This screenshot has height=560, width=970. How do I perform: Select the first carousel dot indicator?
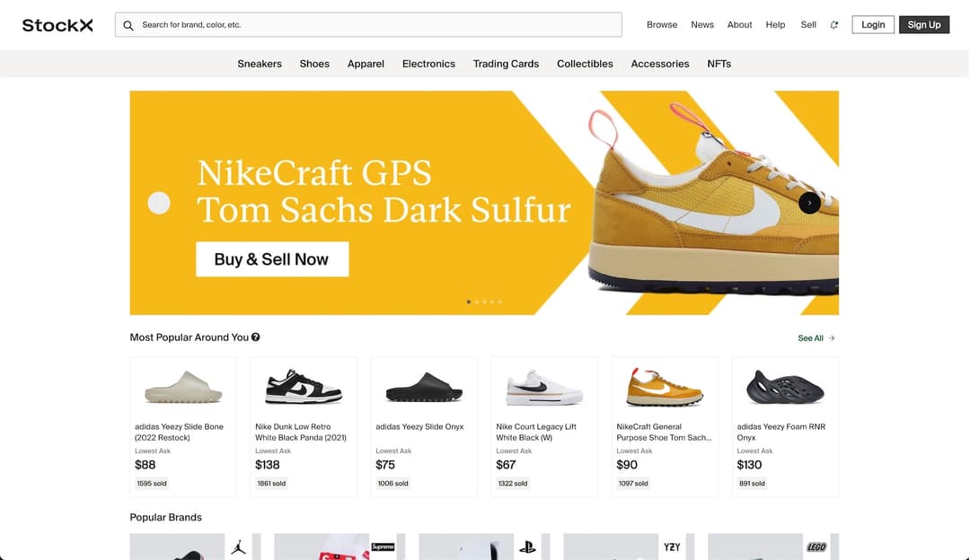click(x=469, y=302)
